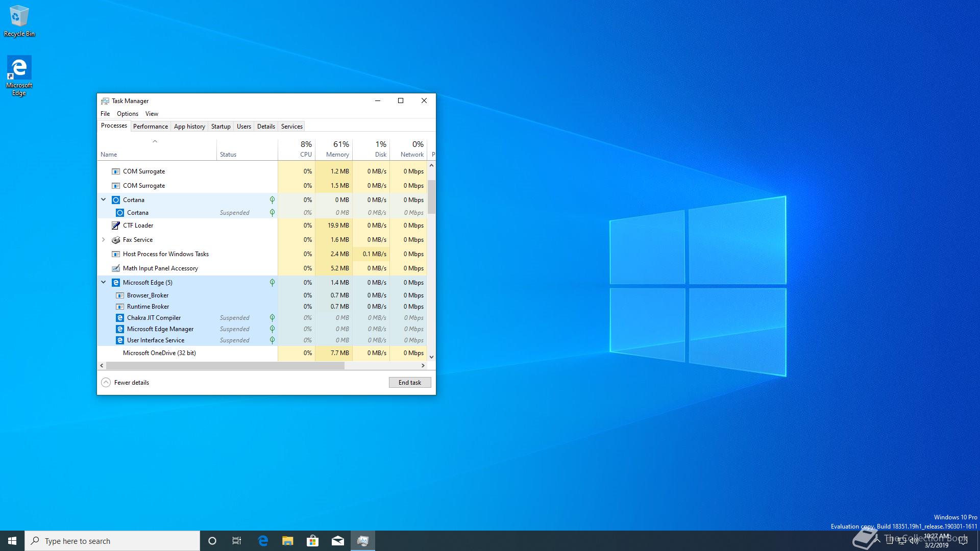Click the 0.1 MB/s disk cell
The height and width of the screenshot is (551, 980).
click(x=371, y=254)
